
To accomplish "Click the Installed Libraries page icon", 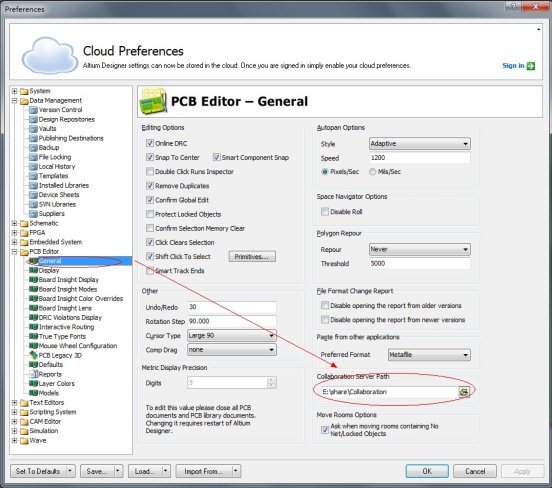I will [x=33, y=186].
